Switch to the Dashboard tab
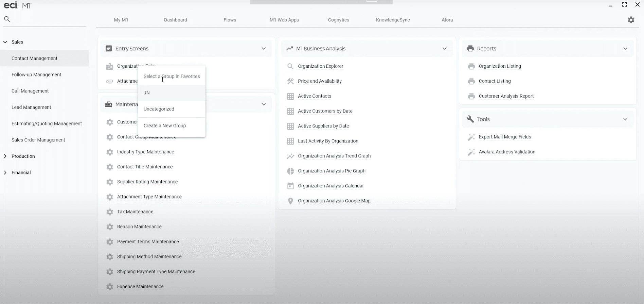Screen dimensions: 644x304 (x=176, y=20)
